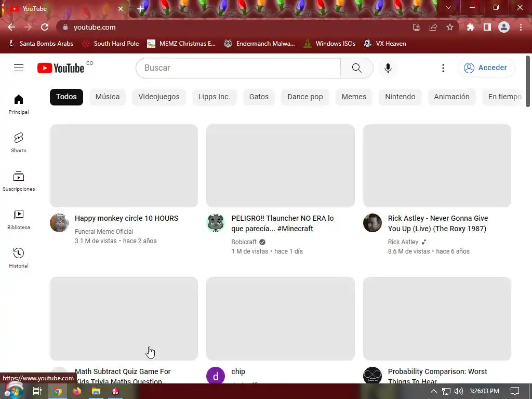Viewport: 532px width, 399px height.
Task: Select the Memes filter chip
Action: click(354, 97)
